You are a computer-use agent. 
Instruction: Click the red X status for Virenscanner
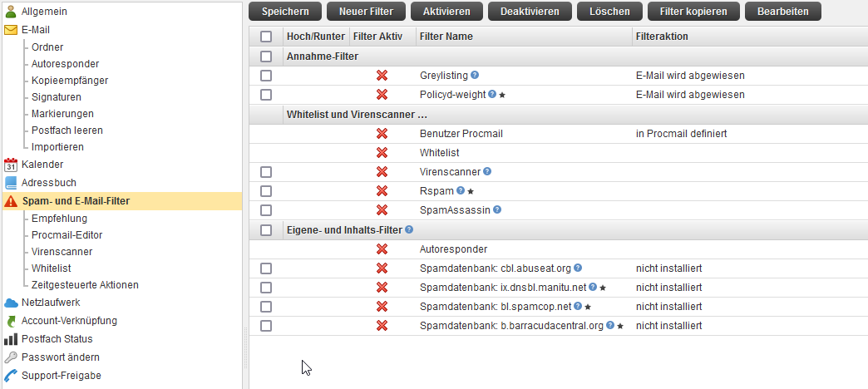point(382,171)
